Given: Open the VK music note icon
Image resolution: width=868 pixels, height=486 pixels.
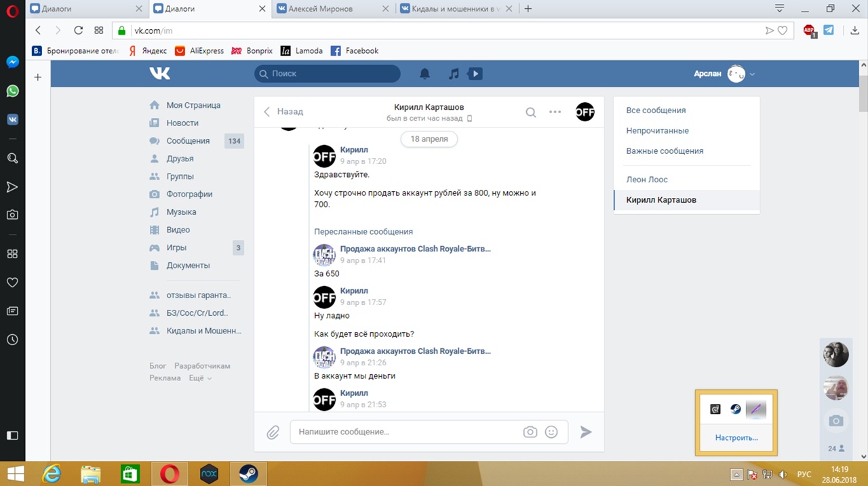Looking at the screenshot, I should click(x=454, y=74).
